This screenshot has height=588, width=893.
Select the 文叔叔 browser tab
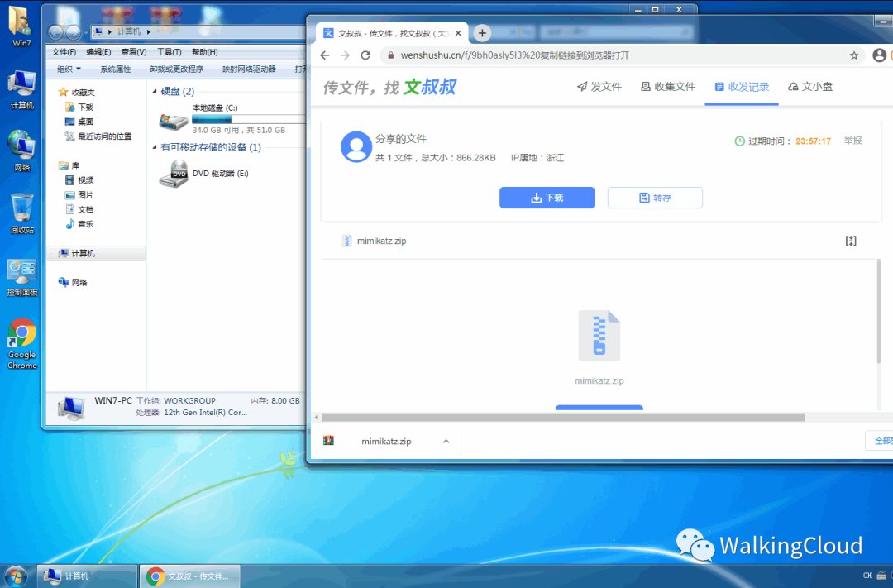coord(392,33)
